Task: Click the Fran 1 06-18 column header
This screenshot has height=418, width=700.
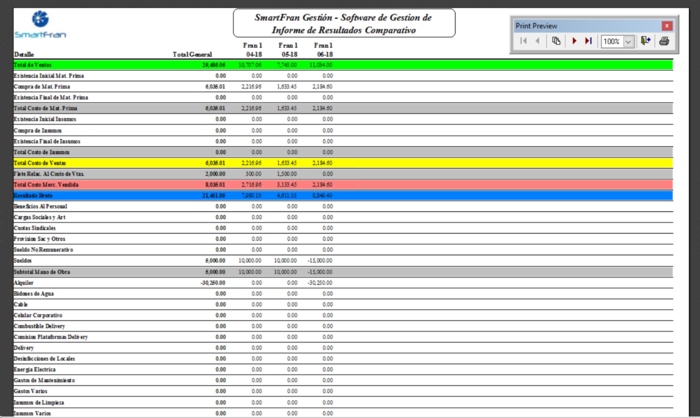Action: pos(323,50)
